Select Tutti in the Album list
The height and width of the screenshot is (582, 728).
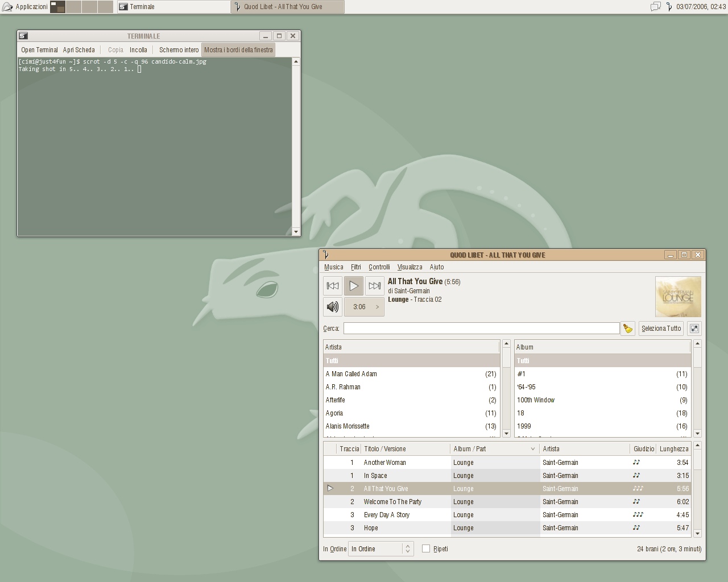coord(603,361)
